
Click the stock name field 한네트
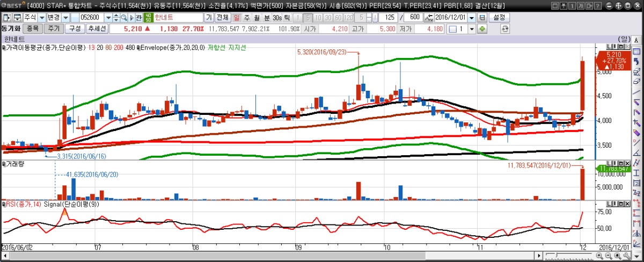coord(178,17)
